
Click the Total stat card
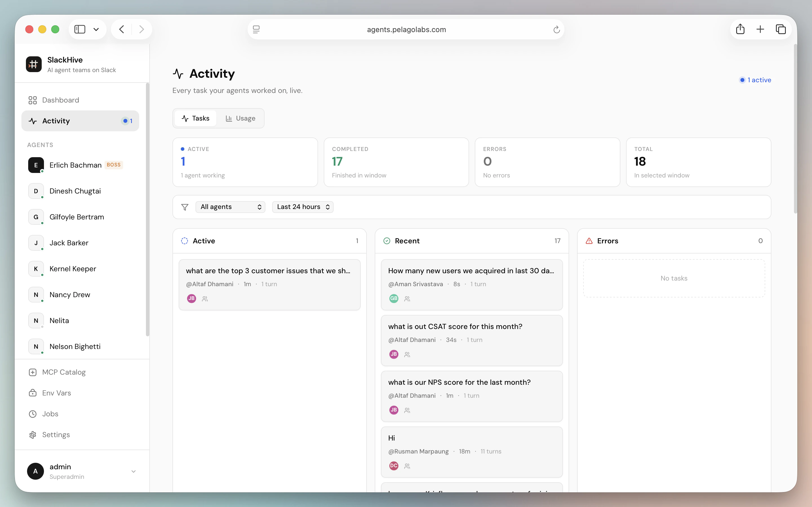pyautogui.click(x=699, y=162)
